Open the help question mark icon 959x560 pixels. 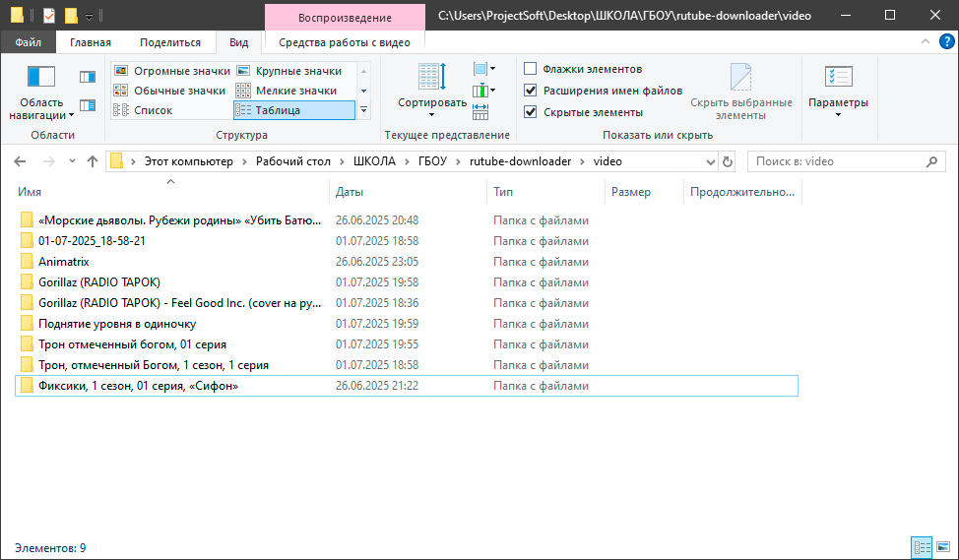tap(945, 42)
